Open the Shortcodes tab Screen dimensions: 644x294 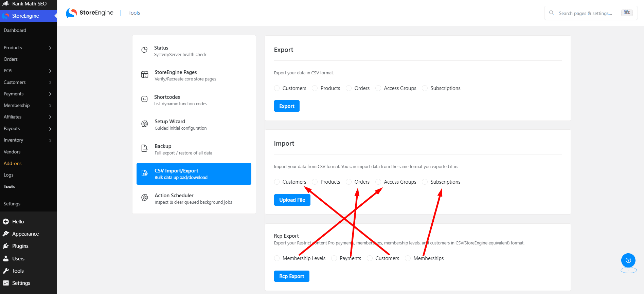194,100
